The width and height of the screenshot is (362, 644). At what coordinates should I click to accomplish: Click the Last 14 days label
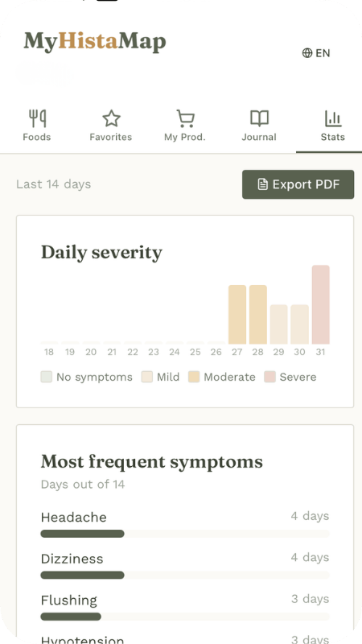click(53, 184)
